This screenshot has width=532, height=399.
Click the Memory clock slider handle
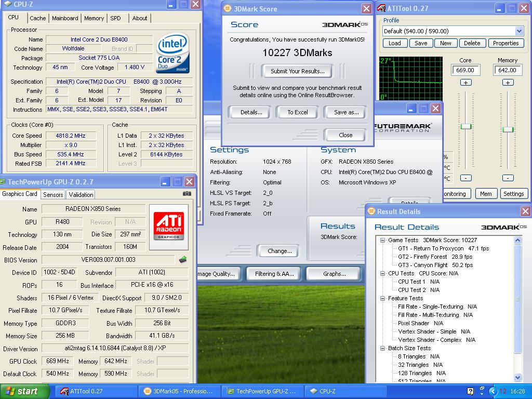coord(508,129)
